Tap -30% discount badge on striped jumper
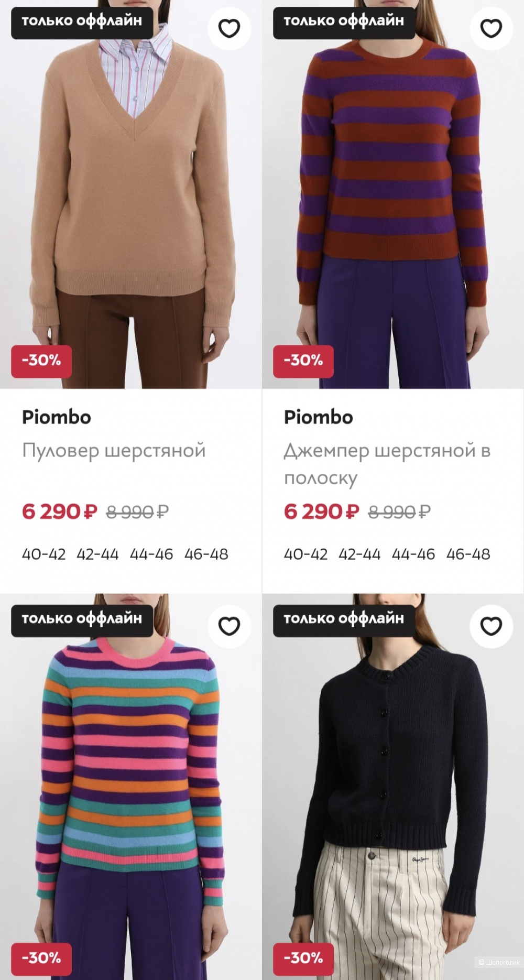The image size is (524, 980). tap(303, 361)
